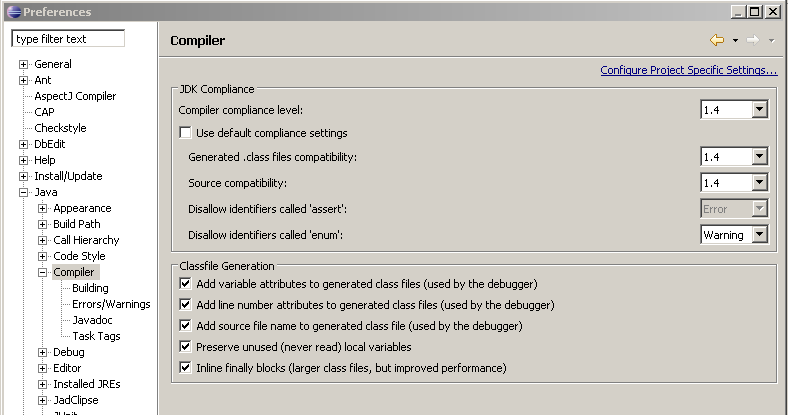Click the back navigation arrow icon
The height and width of the screenshot is (415, 788).
pyautogui.click(x=716, y=40)
